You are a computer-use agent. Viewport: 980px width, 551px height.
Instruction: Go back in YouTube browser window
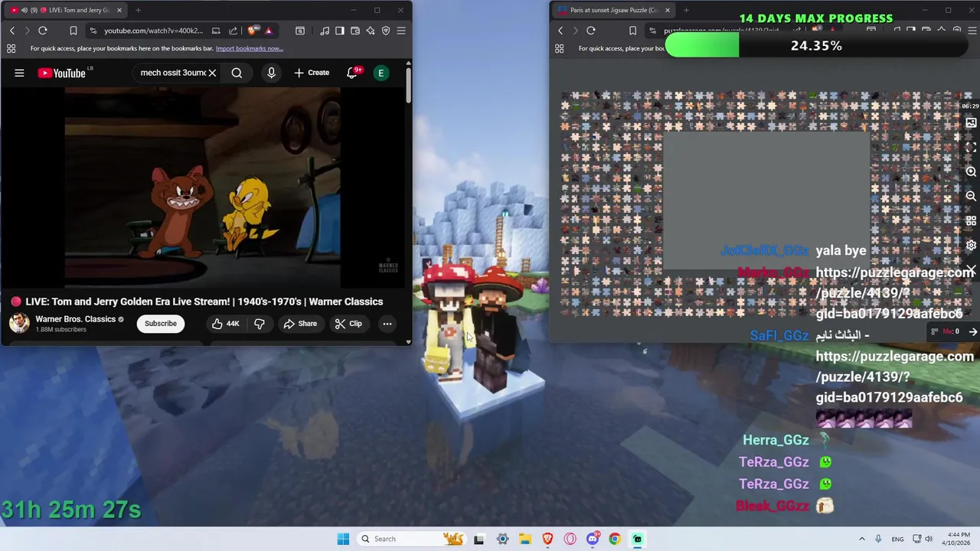(12, 31)
